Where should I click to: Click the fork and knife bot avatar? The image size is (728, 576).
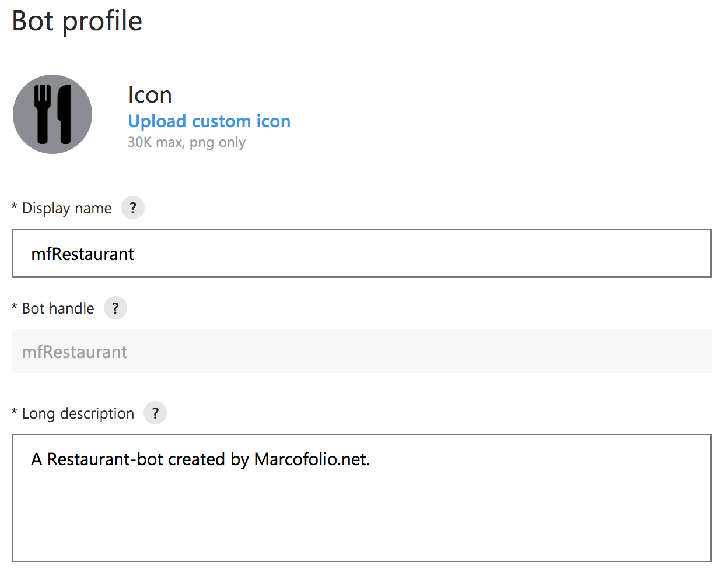point(52,114)
